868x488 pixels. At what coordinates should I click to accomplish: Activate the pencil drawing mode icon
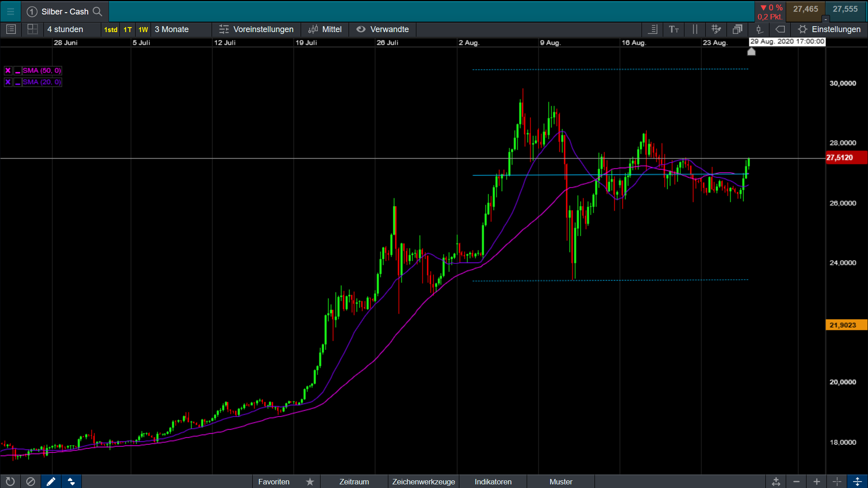pyautogui.click(x=51, y=482)
